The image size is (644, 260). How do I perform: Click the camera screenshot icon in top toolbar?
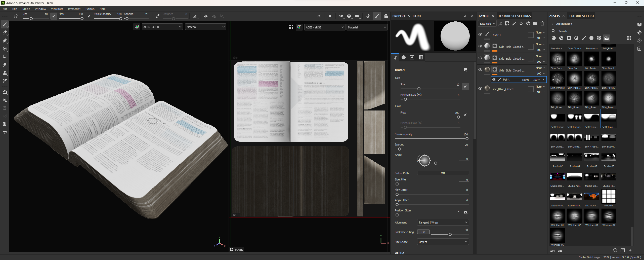click(x=386, y=16)
